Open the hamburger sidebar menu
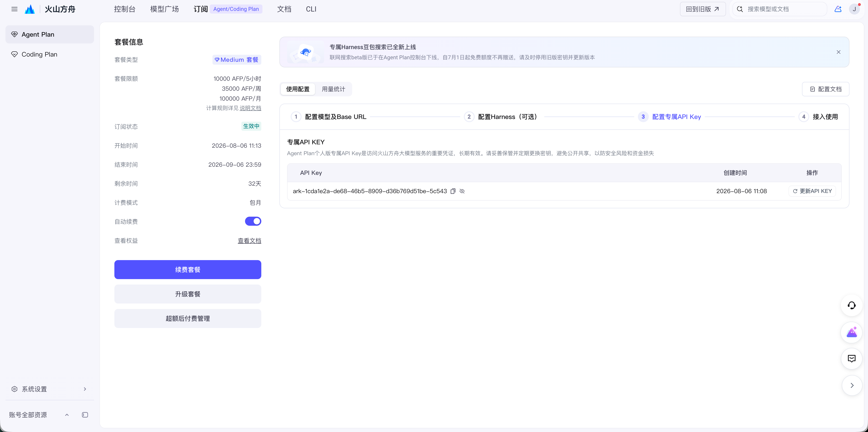The image size is (868, 432). 14,9
